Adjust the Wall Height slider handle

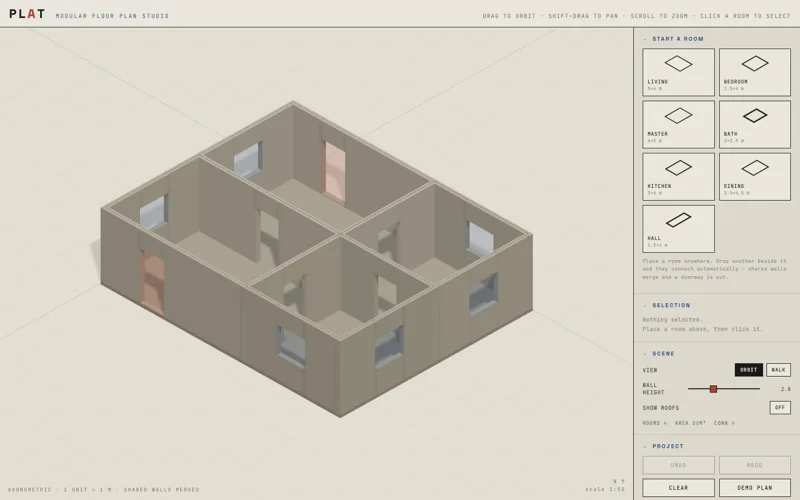pos(713,389)
